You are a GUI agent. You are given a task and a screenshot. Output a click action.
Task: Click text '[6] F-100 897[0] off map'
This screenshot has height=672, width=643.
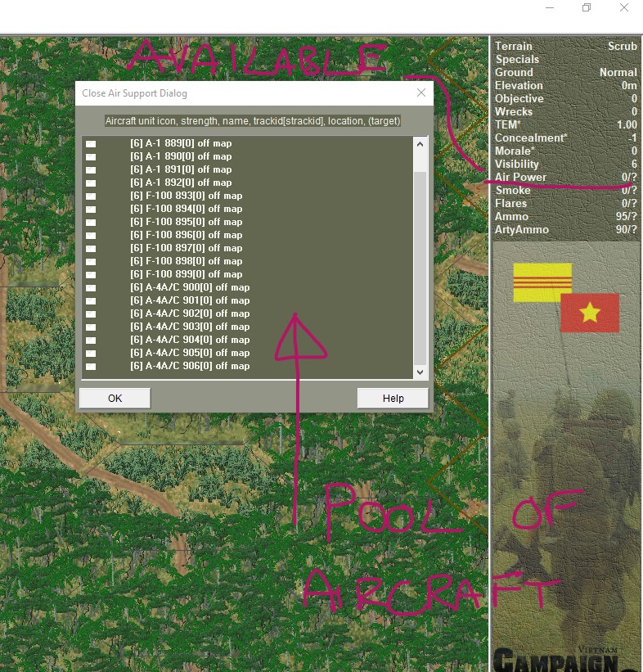coord(187,248)
